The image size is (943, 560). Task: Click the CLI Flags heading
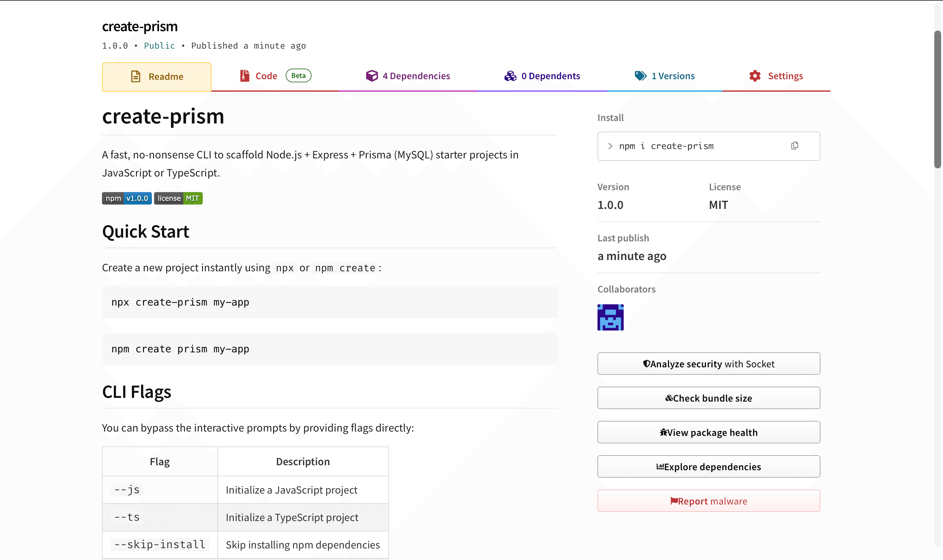tap(137, 392)
